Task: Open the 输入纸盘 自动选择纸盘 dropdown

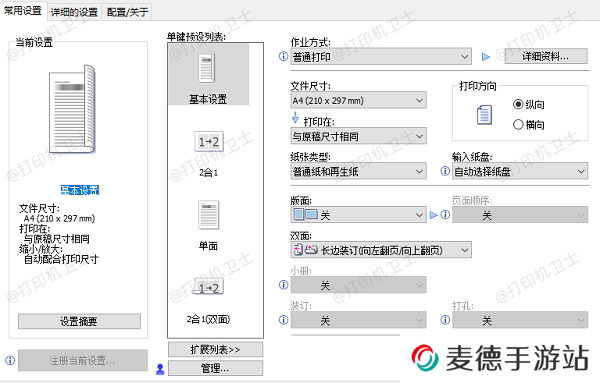Action: click(x=520, y=171)
